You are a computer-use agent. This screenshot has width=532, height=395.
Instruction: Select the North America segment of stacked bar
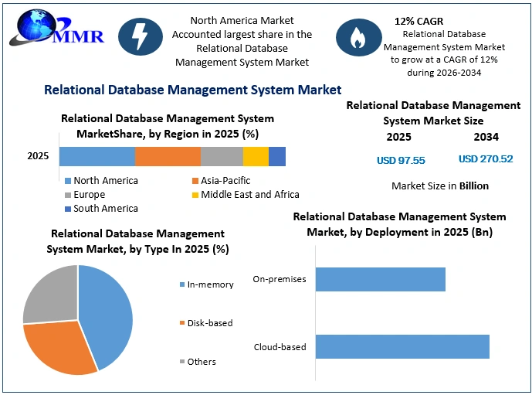[97, 157]
